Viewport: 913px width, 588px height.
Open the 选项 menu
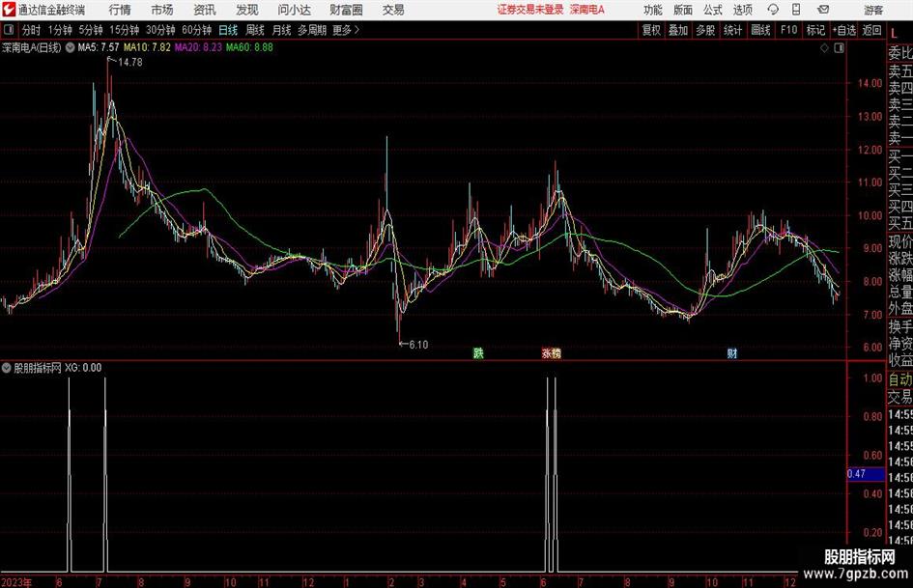(742, 10)
